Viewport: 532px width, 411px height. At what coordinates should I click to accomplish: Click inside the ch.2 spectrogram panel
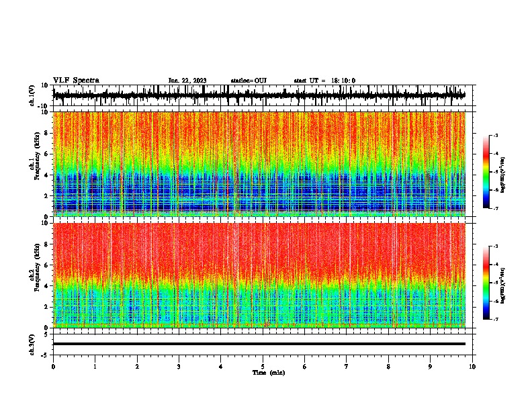pyautogui.click(x=259, y=275)
